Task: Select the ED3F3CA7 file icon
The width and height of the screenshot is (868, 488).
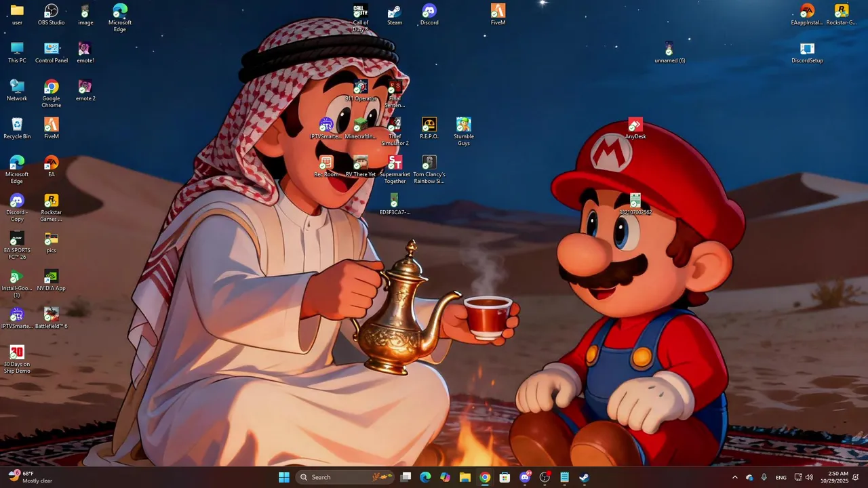Action: tap(395, 204)
